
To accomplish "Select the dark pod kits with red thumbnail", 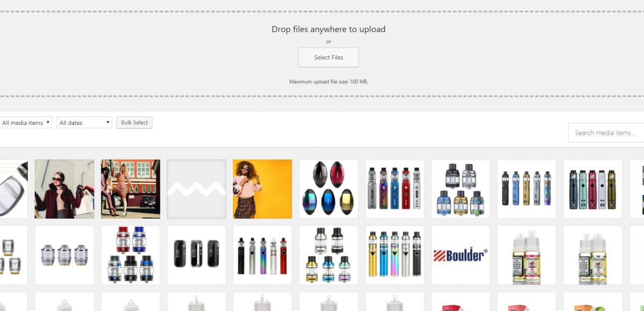I will (x=592, y=189).
